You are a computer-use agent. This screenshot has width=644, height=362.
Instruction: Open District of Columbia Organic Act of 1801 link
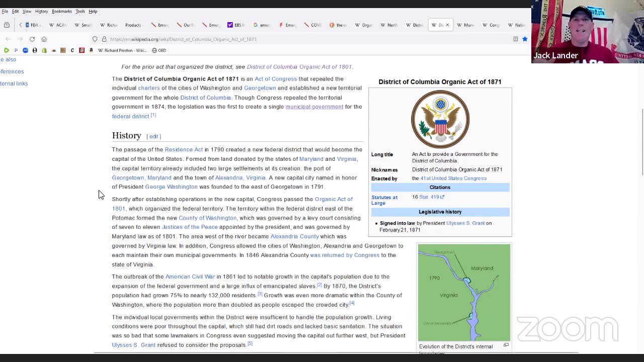pyautogui.click(x=299, y=67)
